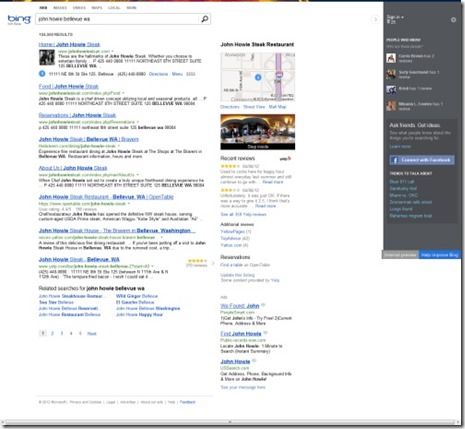Screen dimensions: 465x429
Task: Open Wild Ginger Bellevue related search
Action: [137, 296]
